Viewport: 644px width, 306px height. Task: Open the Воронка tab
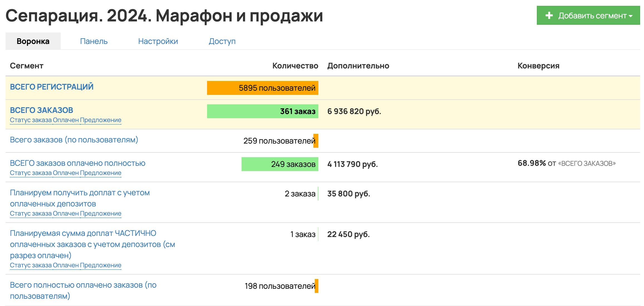pyautogui.click(x=33, y=41)
